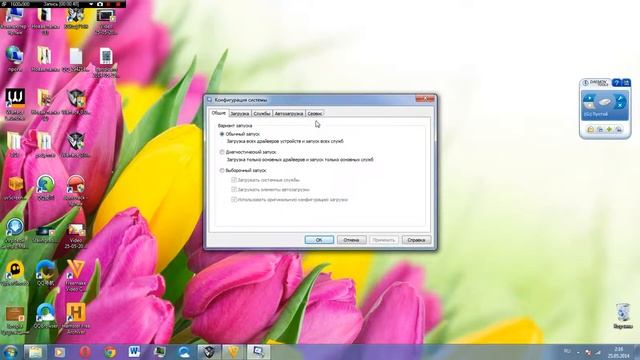
Task: Open the Автозагрузка tab
Action: click(289, 113)
